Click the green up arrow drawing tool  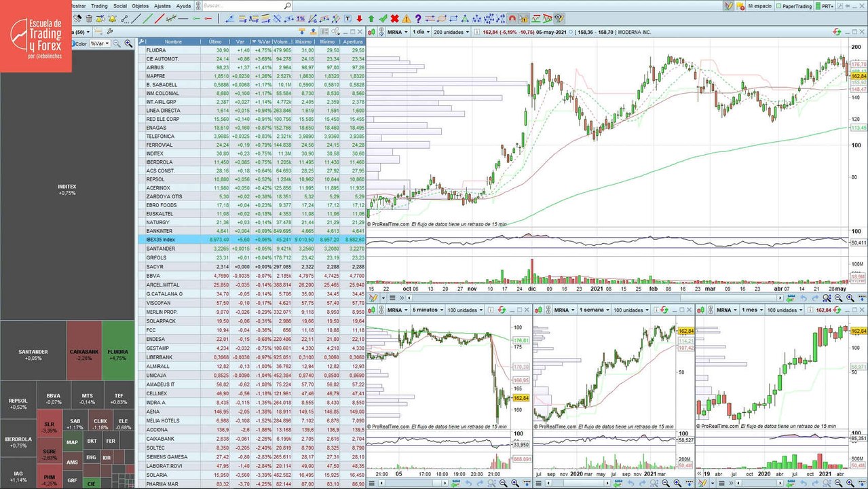[x=371, y=18]
